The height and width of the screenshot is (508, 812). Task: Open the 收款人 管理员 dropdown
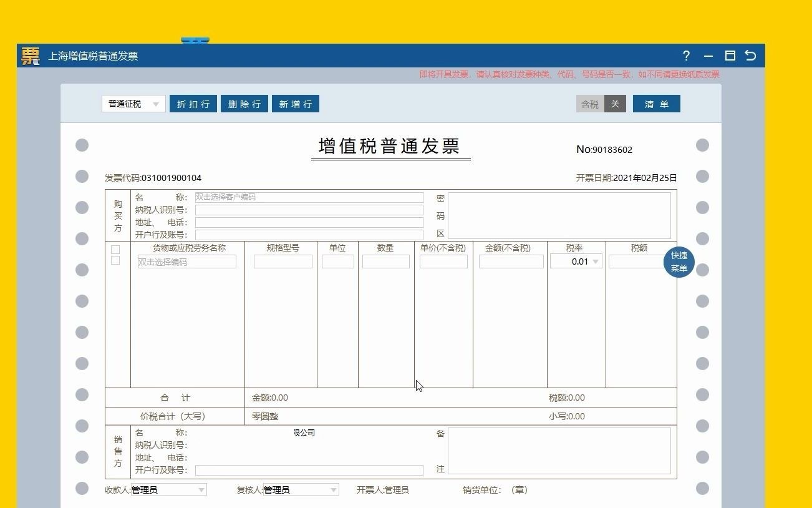point(168,490)
